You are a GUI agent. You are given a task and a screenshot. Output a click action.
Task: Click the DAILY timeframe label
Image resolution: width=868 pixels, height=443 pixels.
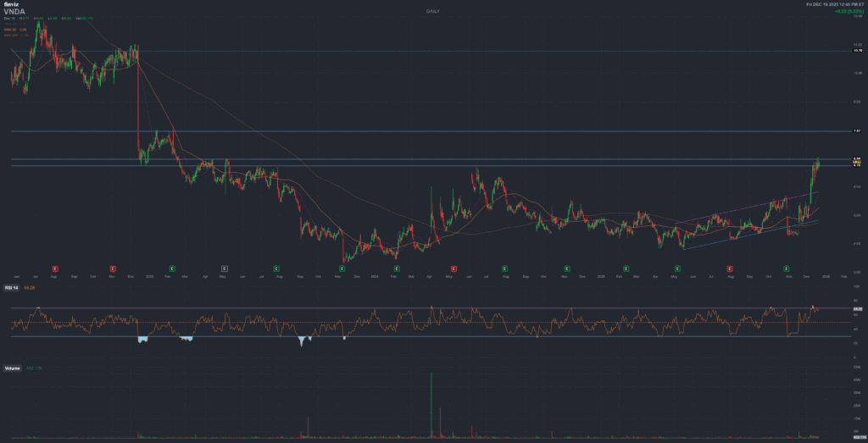433,11
